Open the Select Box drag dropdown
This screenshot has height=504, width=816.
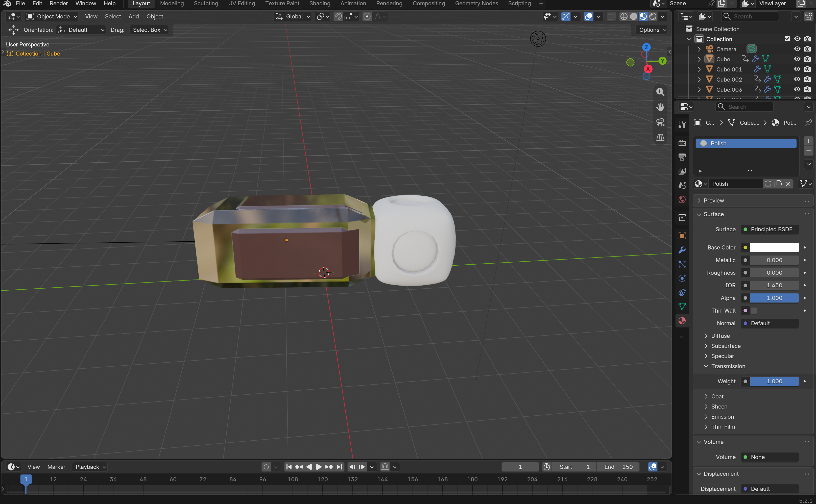click(149, 30)
